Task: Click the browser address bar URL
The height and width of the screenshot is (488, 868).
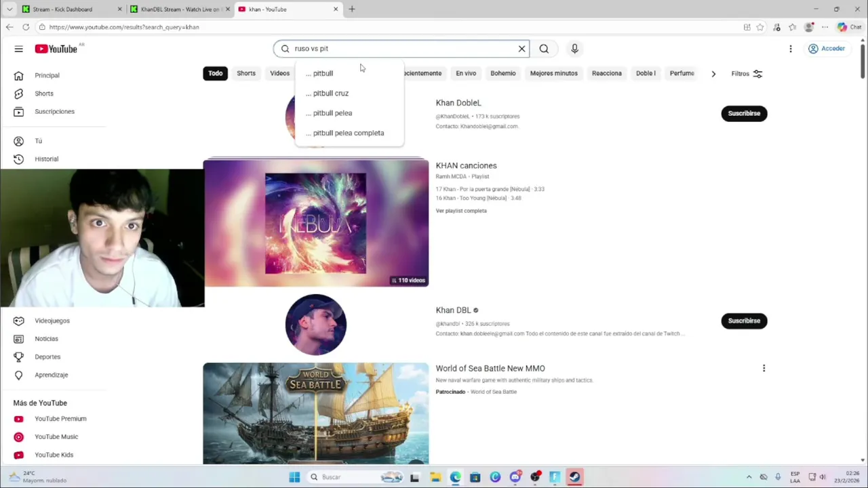Action: (x=124, y=27)
